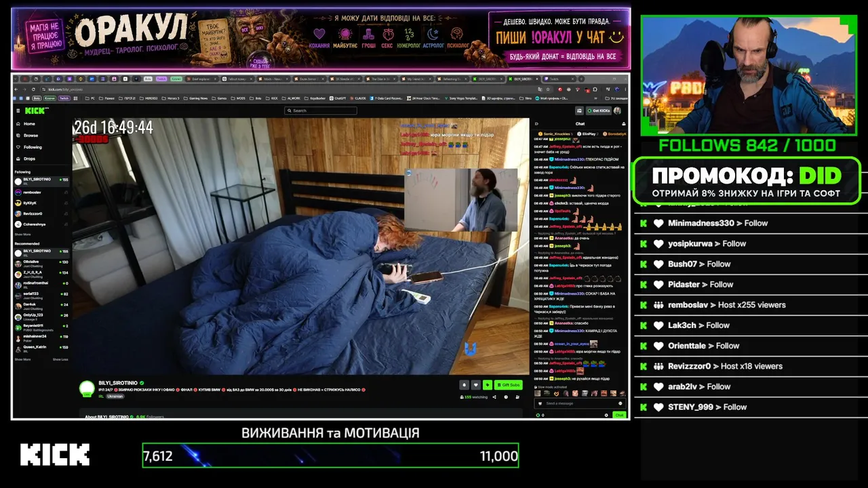Open a new browser tab

click(x=582, y=79)
